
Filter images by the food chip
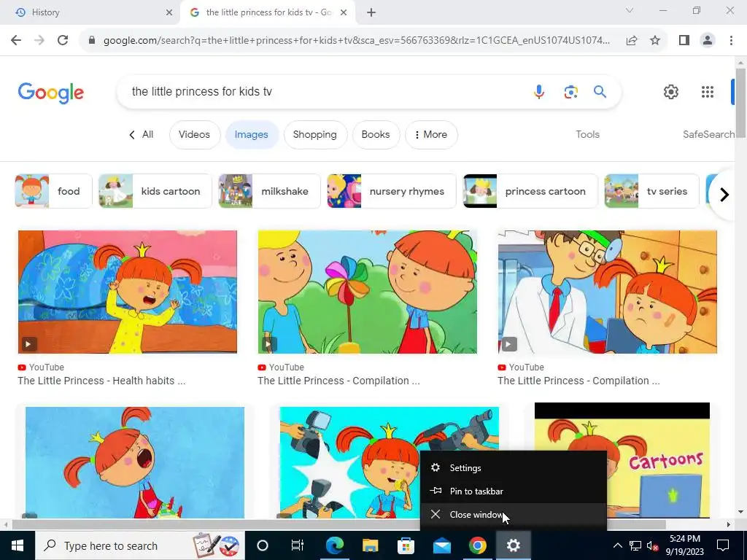click(x=53, y=191)
